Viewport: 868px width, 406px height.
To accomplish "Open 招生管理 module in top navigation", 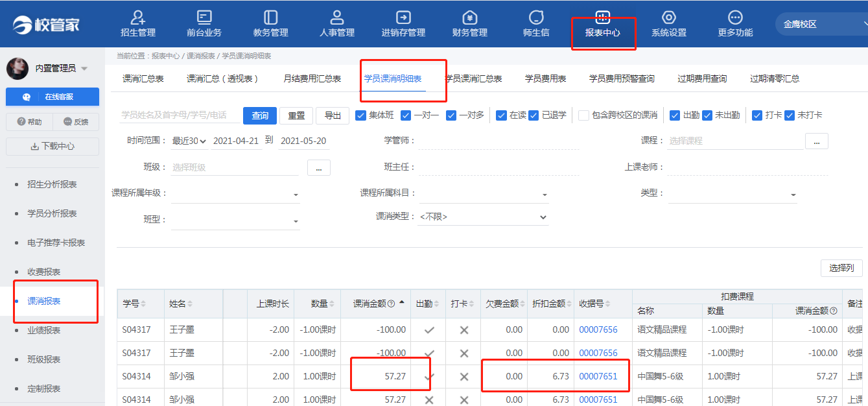I will 138,24.
